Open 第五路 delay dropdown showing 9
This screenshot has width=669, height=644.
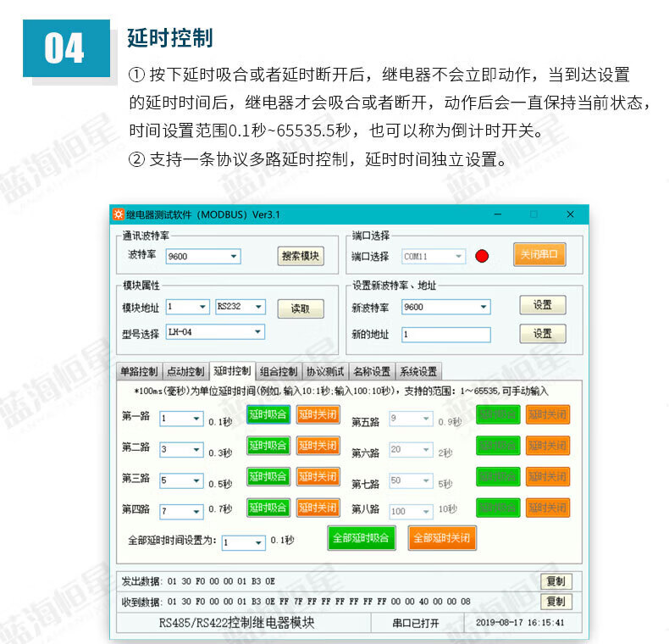pyautogui.click(x=411, y=419)
